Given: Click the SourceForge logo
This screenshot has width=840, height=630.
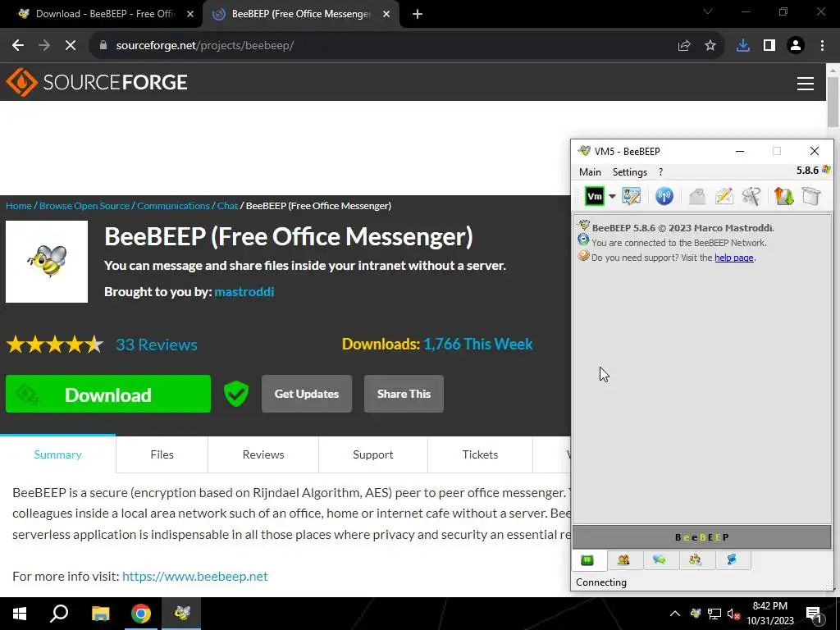Looking at the screenshot, I should click(97, 82).
